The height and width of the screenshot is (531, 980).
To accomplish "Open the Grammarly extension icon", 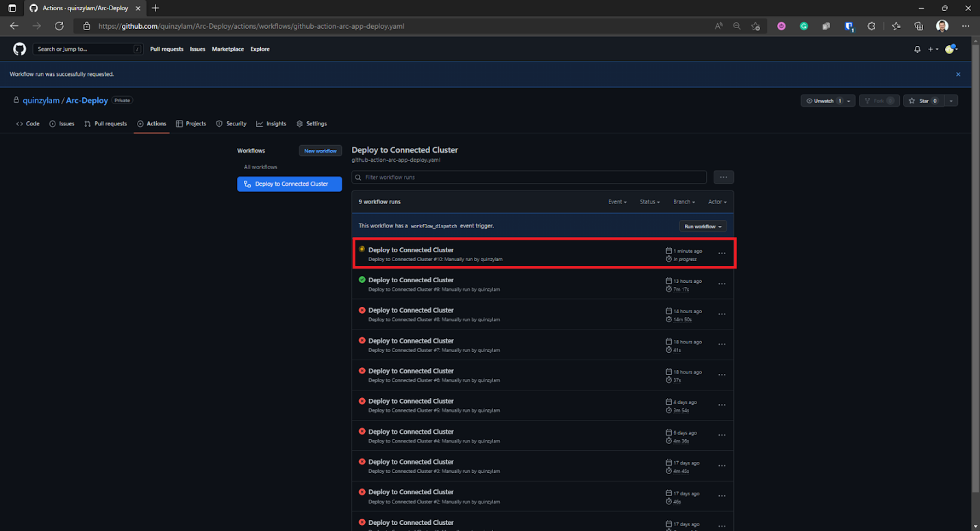I will (x=804, y=26).
